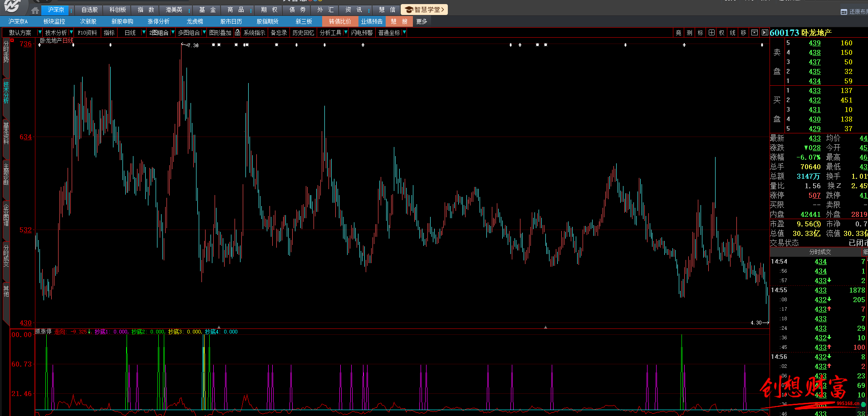Screen dimensions: 868x416
Task: Open the 历史回忆 toolbar button
Action: (303, 33)
